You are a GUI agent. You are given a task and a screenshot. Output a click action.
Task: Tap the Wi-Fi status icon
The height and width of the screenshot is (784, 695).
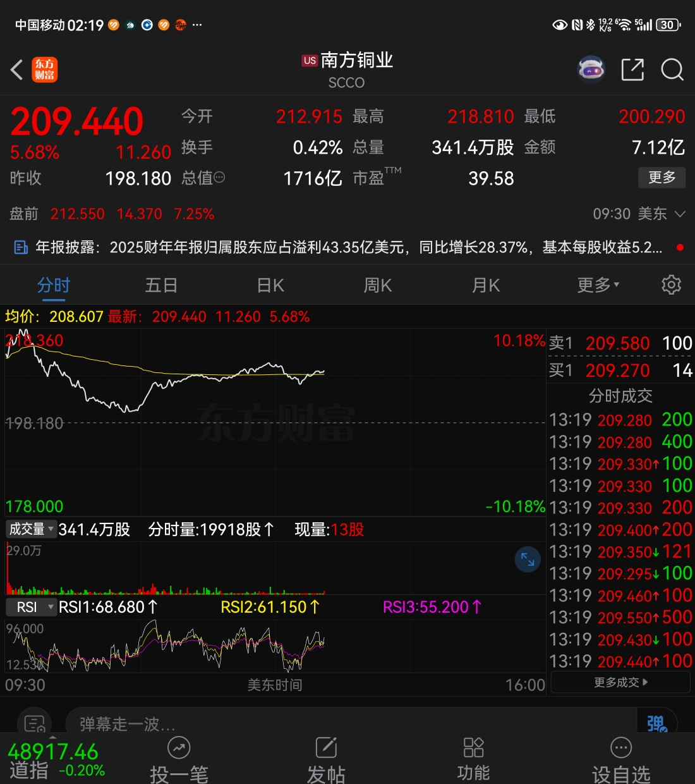[624, 25]
